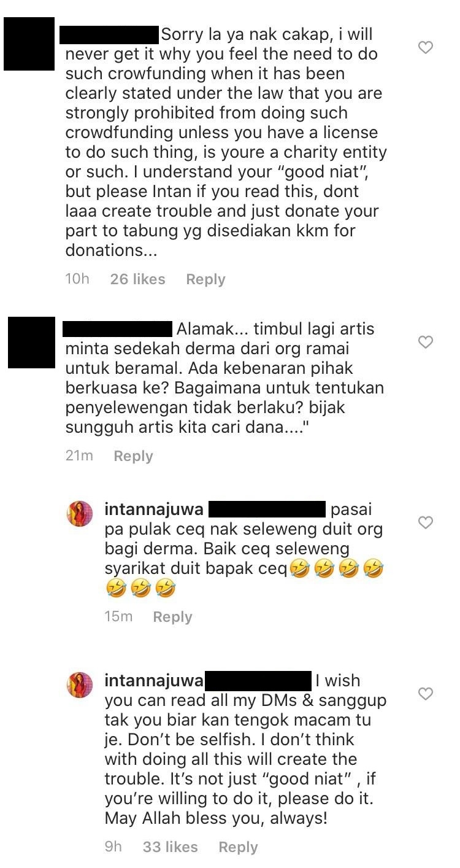The width and height of the screenshot is (460, 868).
Task: Open the redacted username before 'Sorry la ya'
Action: click(109, 34)
